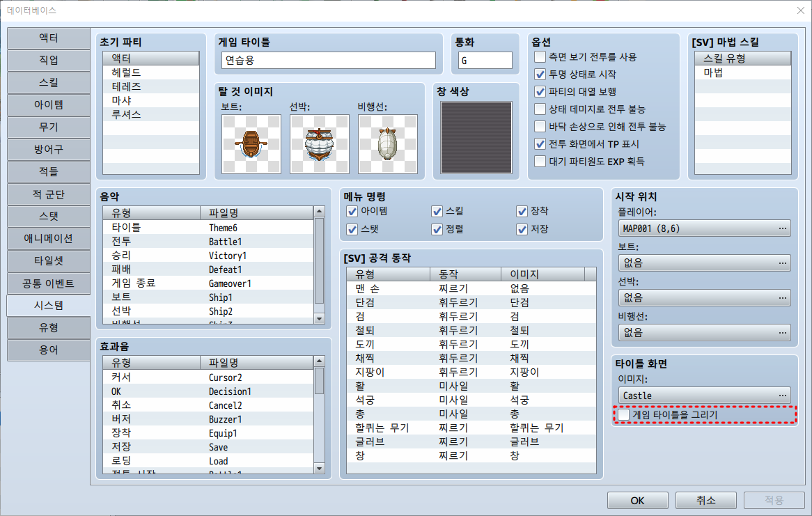812x516 pixels.
Task: Check 게임 타이틀을 그리기 box
Action: point(624,415)
